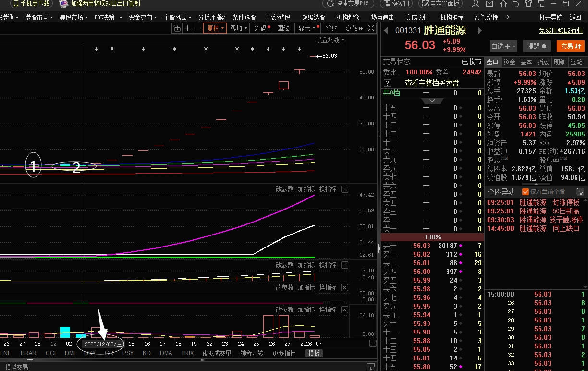Screen dimensions: 588x371
Task: Click 隐藏 hide-panel arrows
Action: [355, 28]
